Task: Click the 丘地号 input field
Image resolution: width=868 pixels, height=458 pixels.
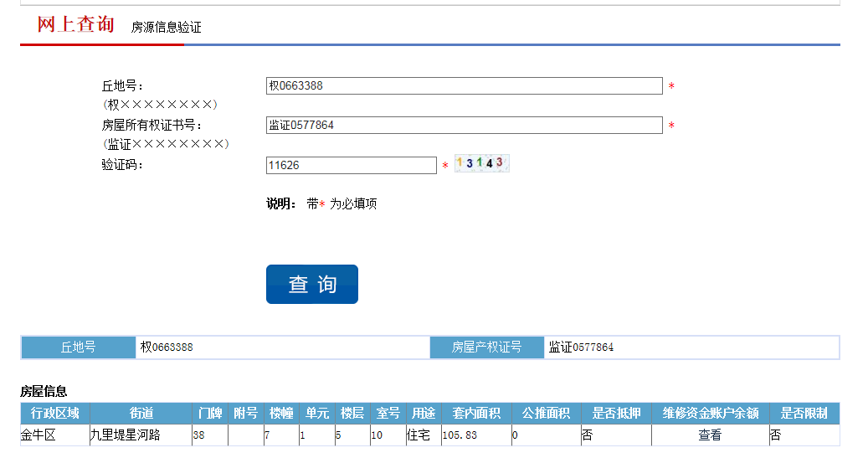Action: pyautogui.click(x=464, y=85)
